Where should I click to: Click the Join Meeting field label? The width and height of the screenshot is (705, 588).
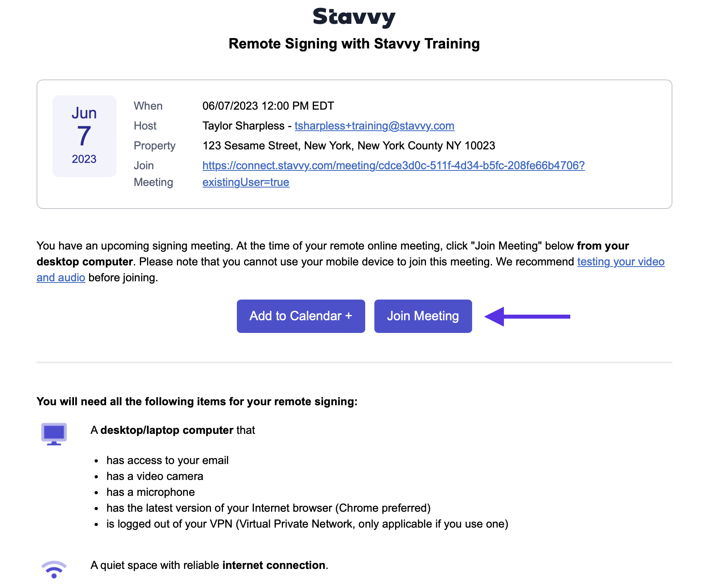[153, 174]
